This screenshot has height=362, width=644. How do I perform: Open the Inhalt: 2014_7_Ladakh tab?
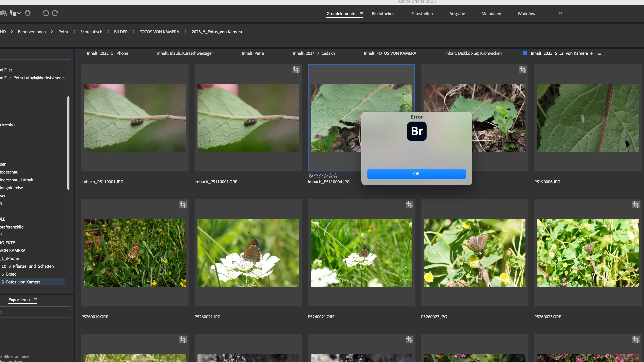tap(313, 53)
